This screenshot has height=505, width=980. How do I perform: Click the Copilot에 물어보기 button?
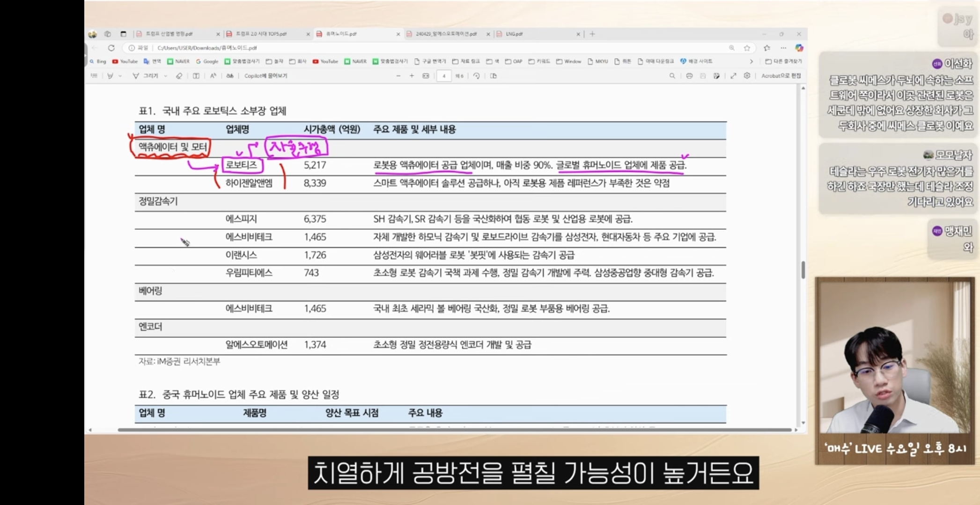[x=265, y=76]
